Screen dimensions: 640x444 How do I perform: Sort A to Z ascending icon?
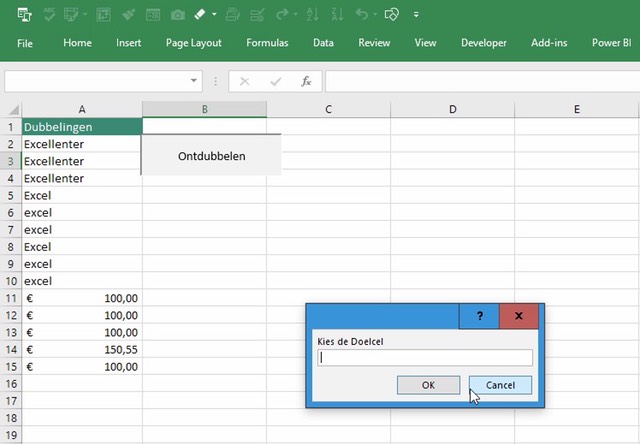pyautogui.click(x=312, y=15)
